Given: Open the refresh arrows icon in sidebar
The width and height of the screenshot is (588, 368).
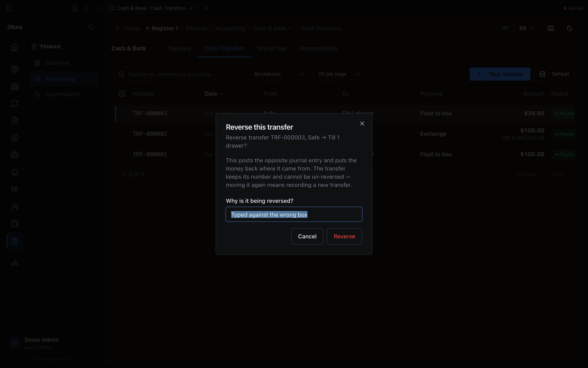Looking at the screenshot, I should pos(15,103).
